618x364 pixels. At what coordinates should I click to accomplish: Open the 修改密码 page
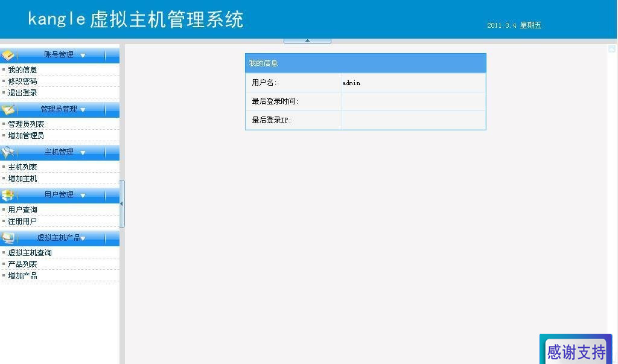[22, 81]
